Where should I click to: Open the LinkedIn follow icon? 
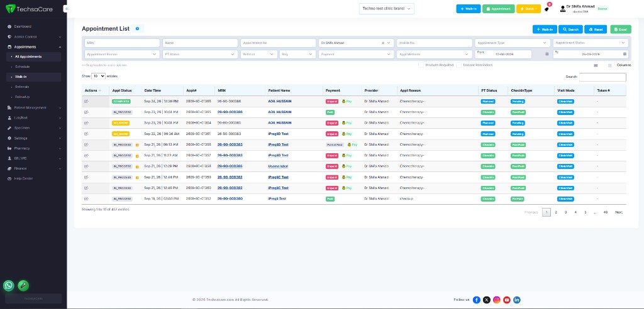517,300
